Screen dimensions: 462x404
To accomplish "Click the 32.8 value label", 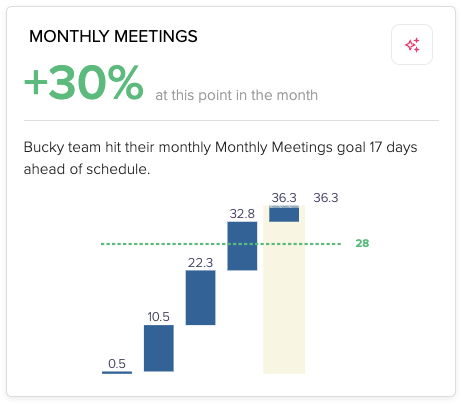I will point(242,214).
